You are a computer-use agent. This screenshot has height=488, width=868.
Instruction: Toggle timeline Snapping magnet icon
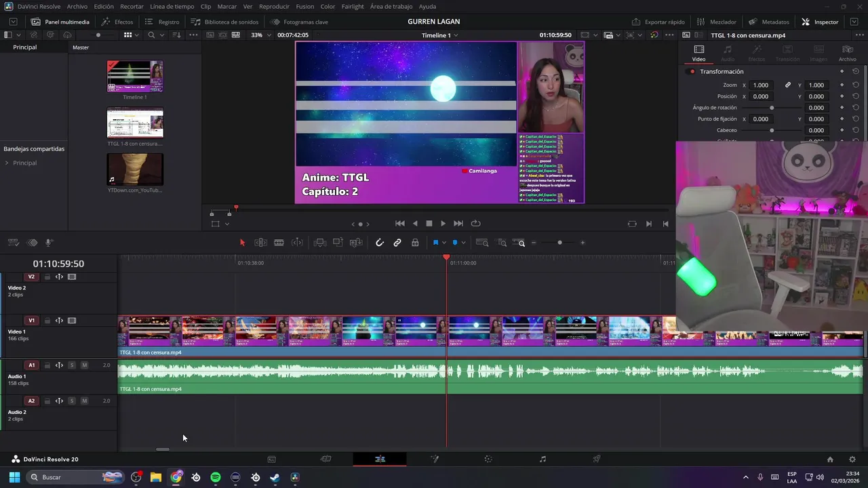click(380, 243)
